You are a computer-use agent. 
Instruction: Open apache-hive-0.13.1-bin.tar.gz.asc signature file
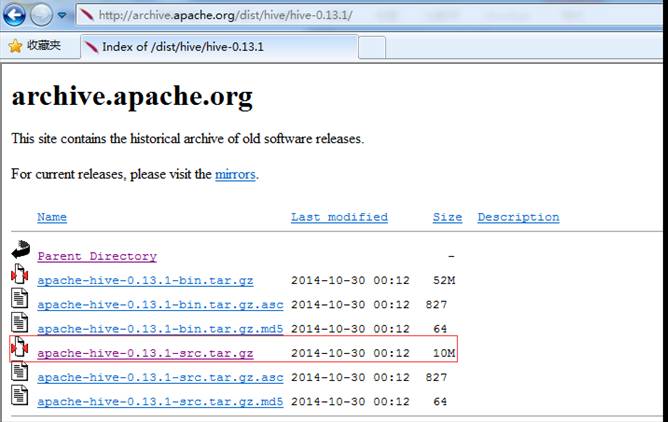(x=160, y=305)
